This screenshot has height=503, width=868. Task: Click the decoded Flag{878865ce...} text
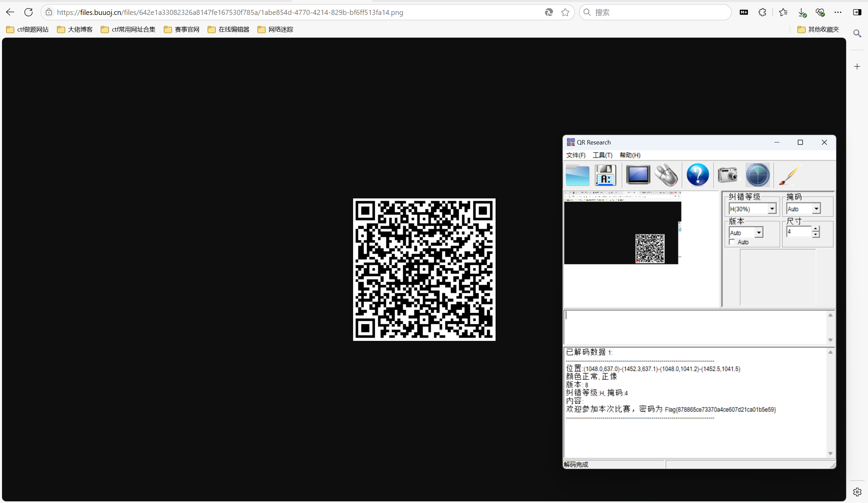pos(720,409)
